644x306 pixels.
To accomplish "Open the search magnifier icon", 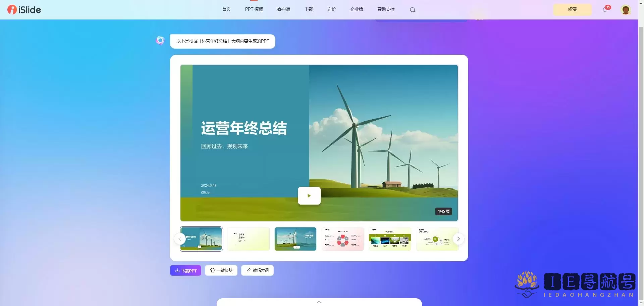I will coord(412,10).
